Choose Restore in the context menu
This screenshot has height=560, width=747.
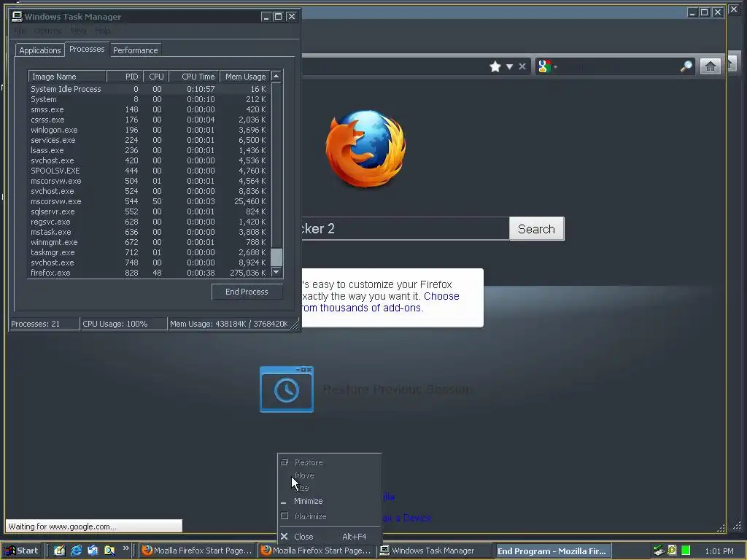329,462
